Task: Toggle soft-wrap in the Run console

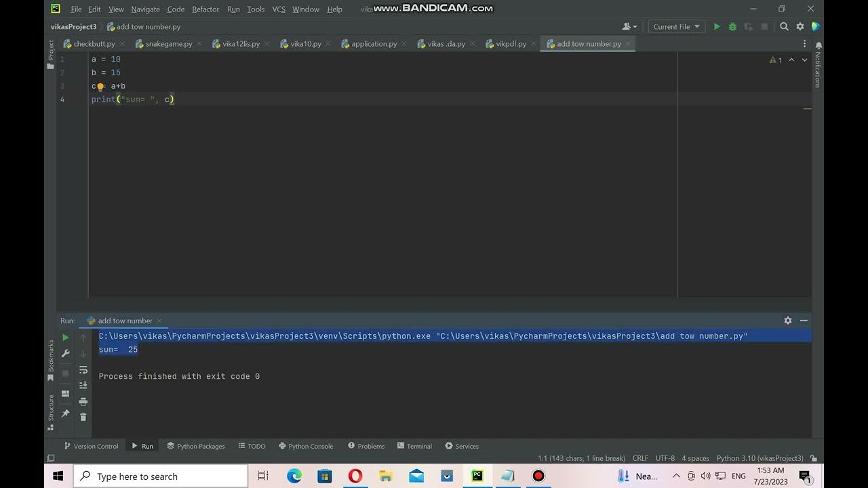Action: (x=83, y=370)
